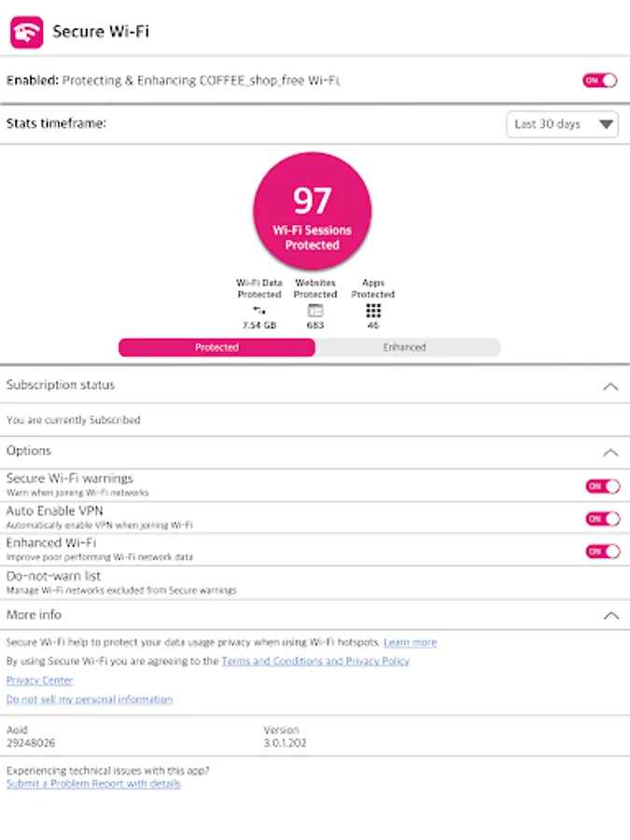Open the Learn more link

[410, 642]
